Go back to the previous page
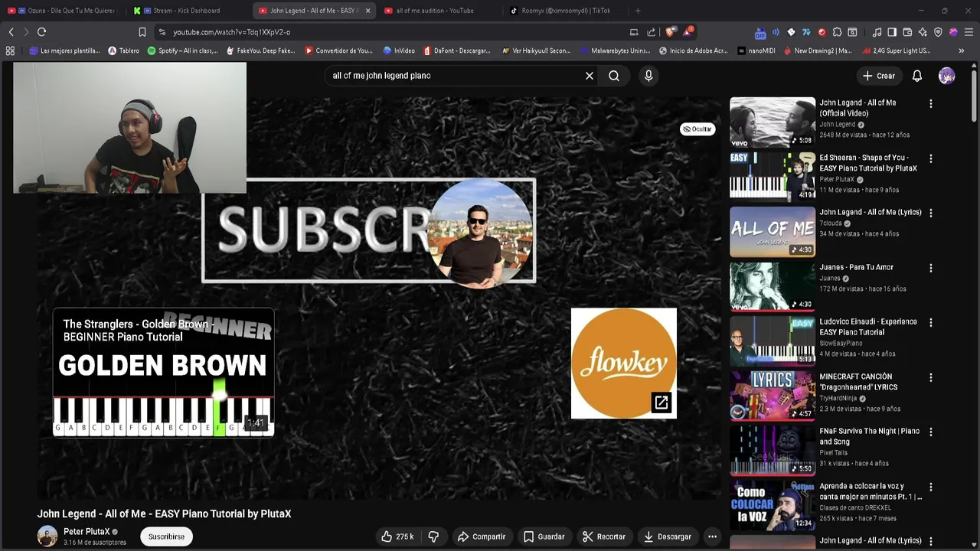 (x=11, y=32)
